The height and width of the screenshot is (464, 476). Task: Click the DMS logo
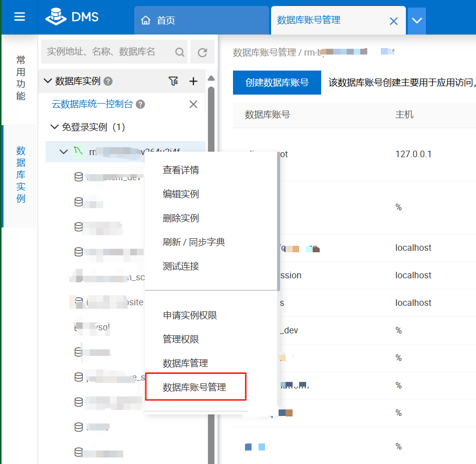tap(72, 17)
